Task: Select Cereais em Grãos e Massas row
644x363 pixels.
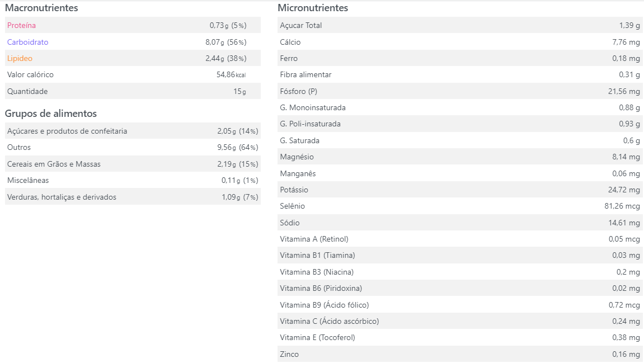Action: [133, 164]
